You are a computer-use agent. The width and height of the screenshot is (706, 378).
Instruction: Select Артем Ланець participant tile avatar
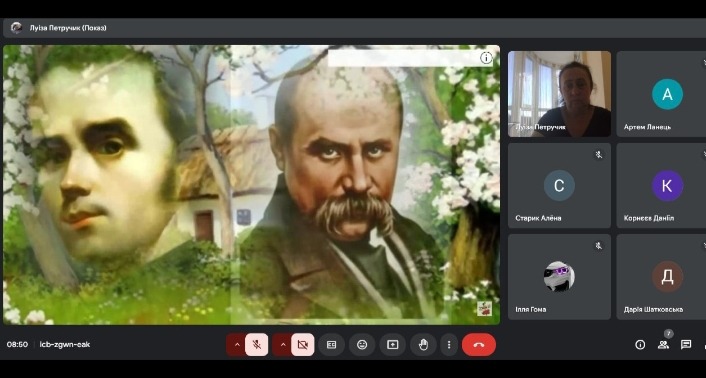(x=667, y=94)
